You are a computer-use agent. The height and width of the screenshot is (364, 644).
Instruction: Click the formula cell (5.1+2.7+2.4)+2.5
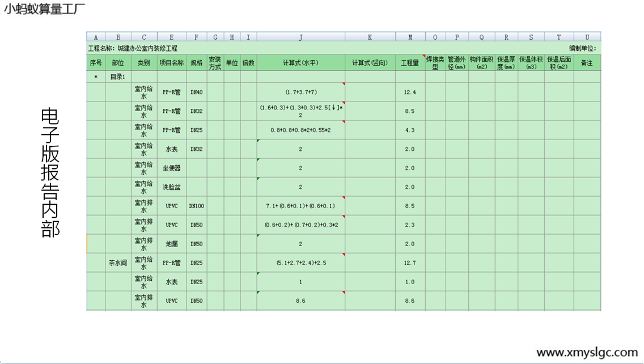[x=300, y=263]
